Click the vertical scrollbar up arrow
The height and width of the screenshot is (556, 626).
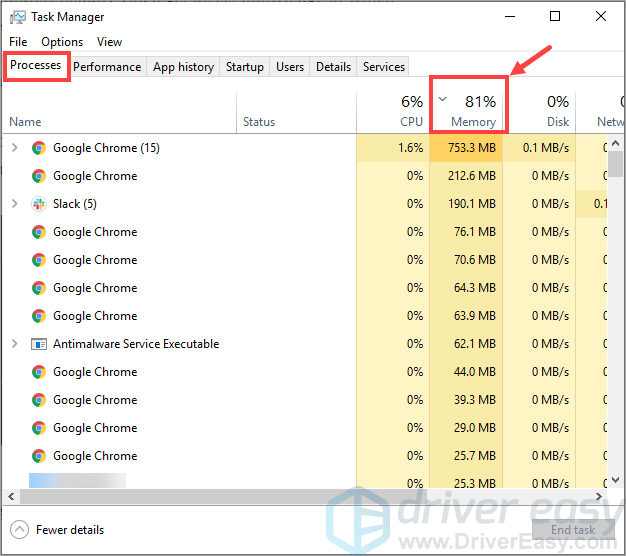coord(615,143)
